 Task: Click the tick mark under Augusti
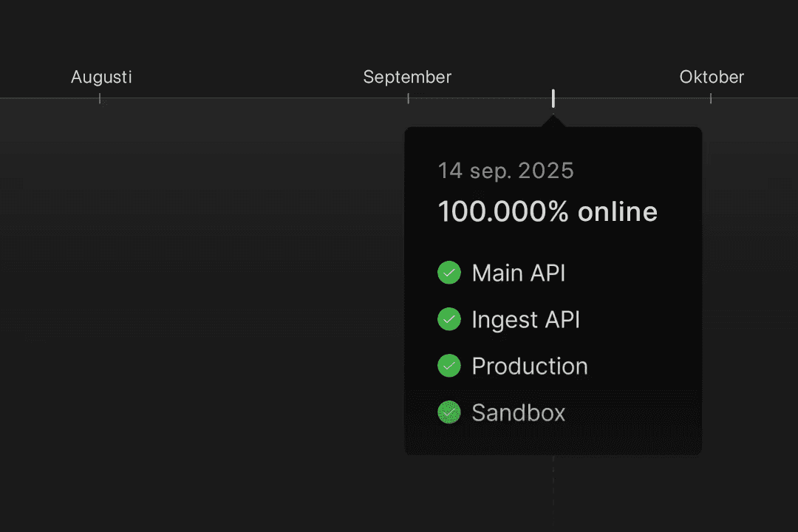tap(100, 98)
